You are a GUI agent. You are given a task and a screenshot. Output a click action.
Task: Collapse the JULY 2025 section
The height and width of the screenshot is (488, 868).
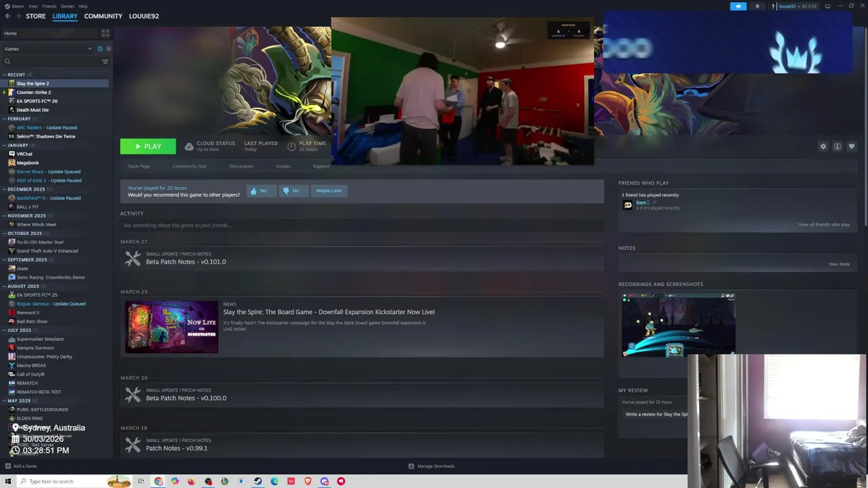click(x=5, y=330)
